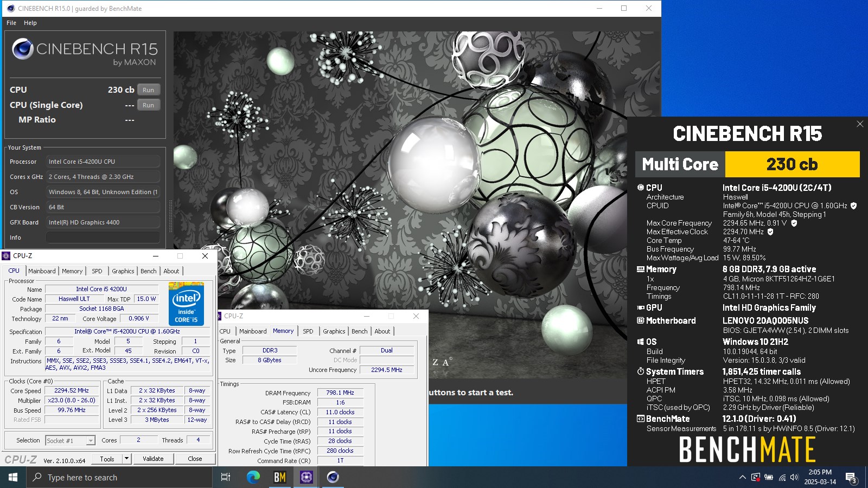Screen dimensions: 868x488
Task: Run the CPU Single Core benchmark
Action: click(148, 105)
